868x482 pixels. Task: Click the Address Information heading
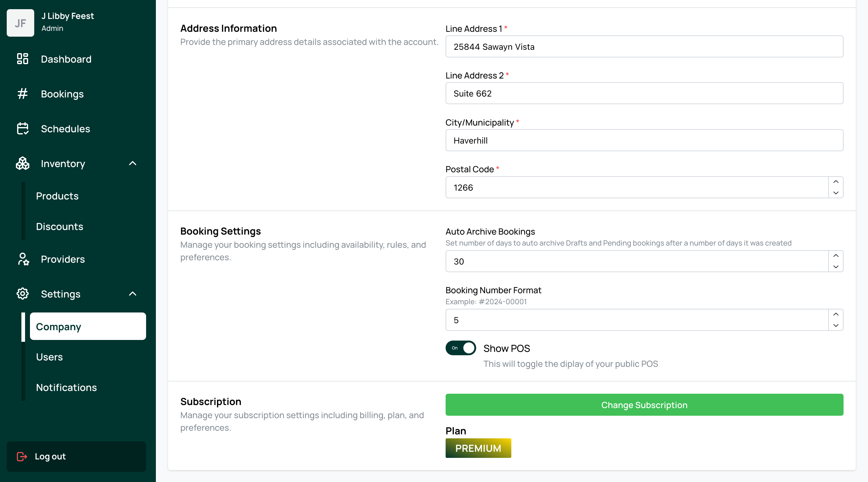click(228, 28)
